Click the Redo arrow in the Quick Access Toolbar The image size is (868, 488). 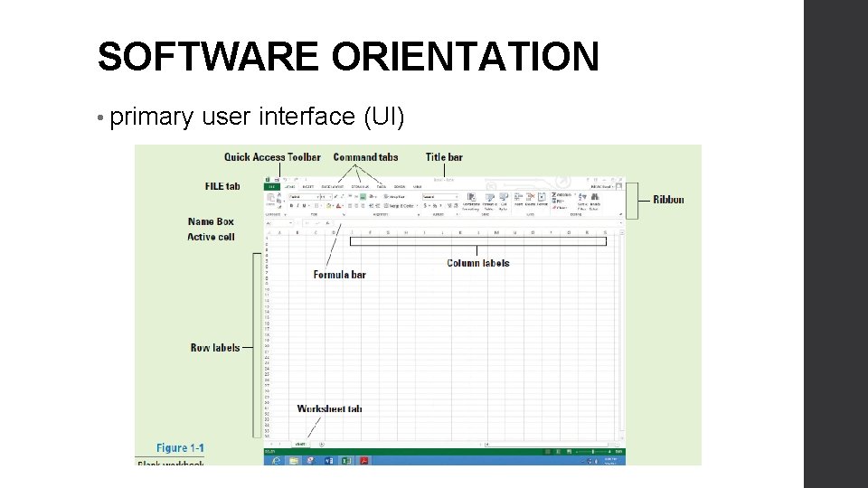(x=297, y=180)
